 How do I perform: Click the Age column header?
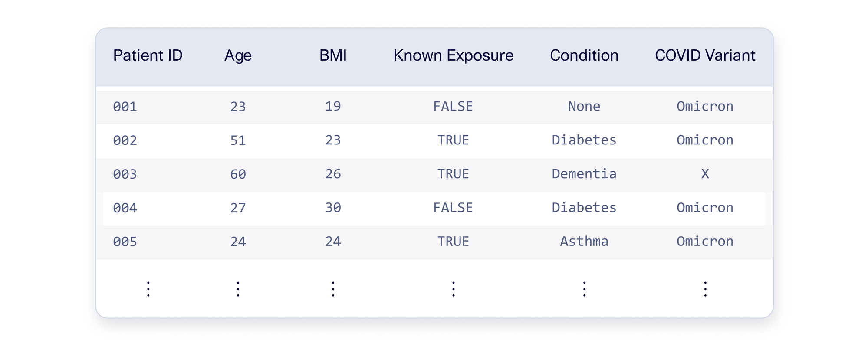click(238, 56)
